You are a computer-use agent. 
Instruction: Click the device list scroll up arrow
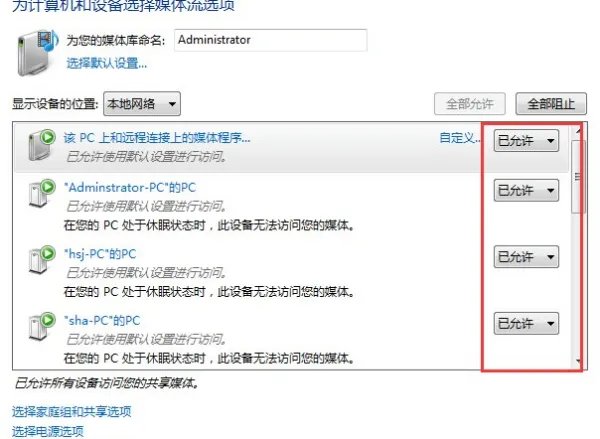[x=578, y=131]
